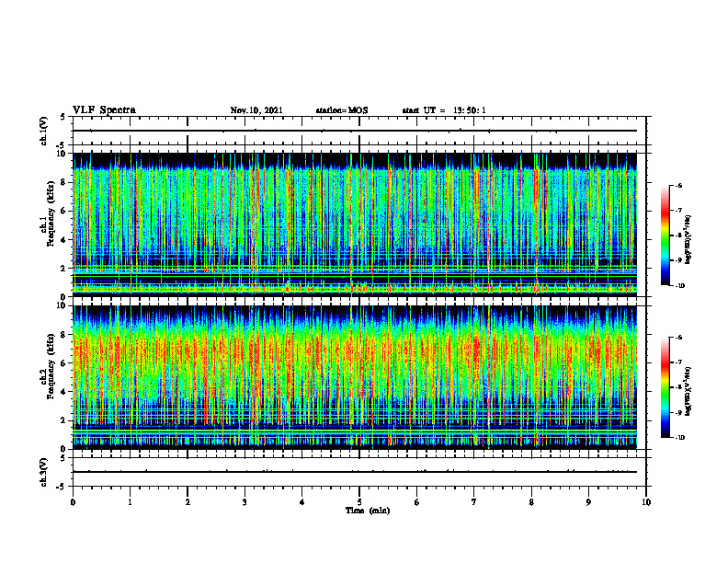The image size is (728, 563).
Task: Click the 'ch.3(V)' bottom waveform axis label
Action: pos(43,472)
